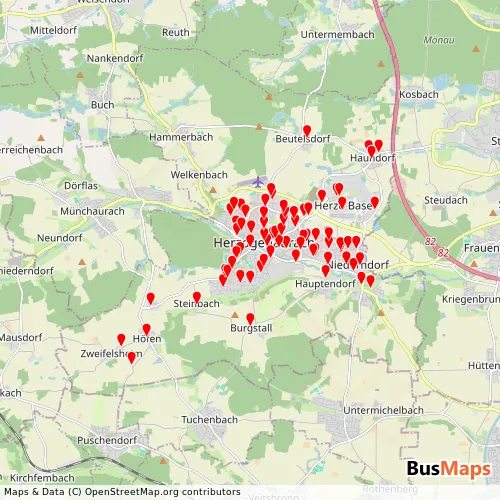This screenshot has height=500, width=500.
Task: Select the red marker above Hören
Action: (x=146, y=329)
